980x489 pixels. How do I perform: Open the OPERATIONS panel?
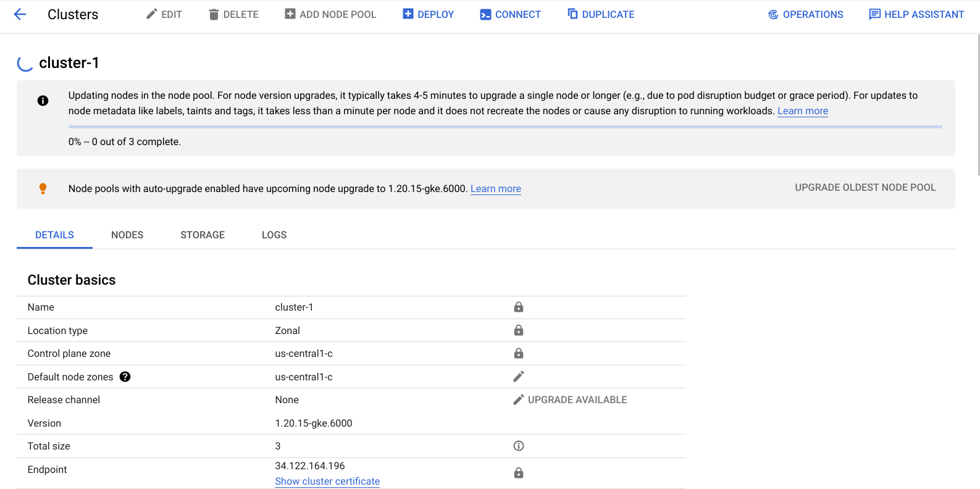click(x=805, y=14)
